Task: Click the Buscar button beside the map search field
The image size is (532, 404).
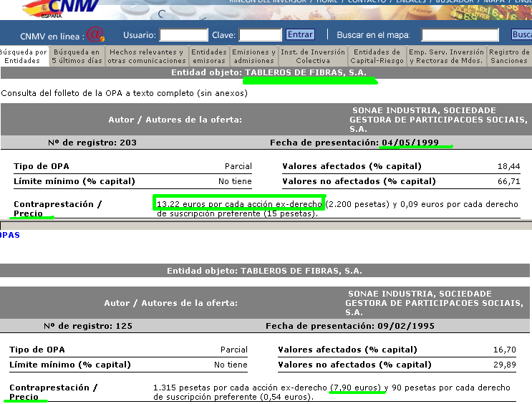Action: pos(522,34)
